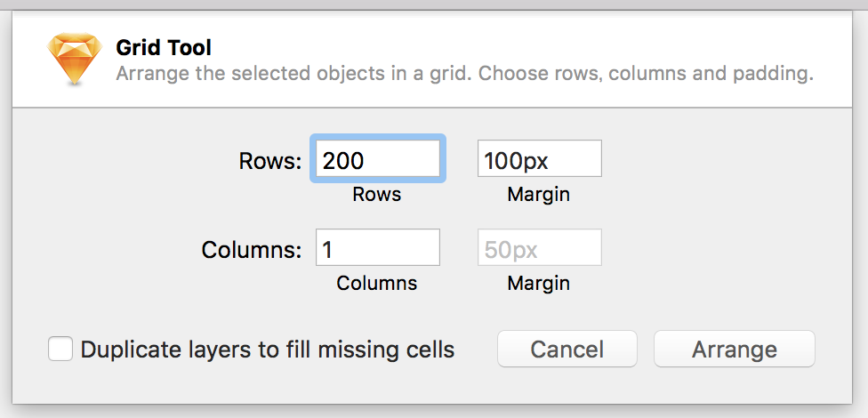Click the Columns caption under the 1 field

point(377,283)
